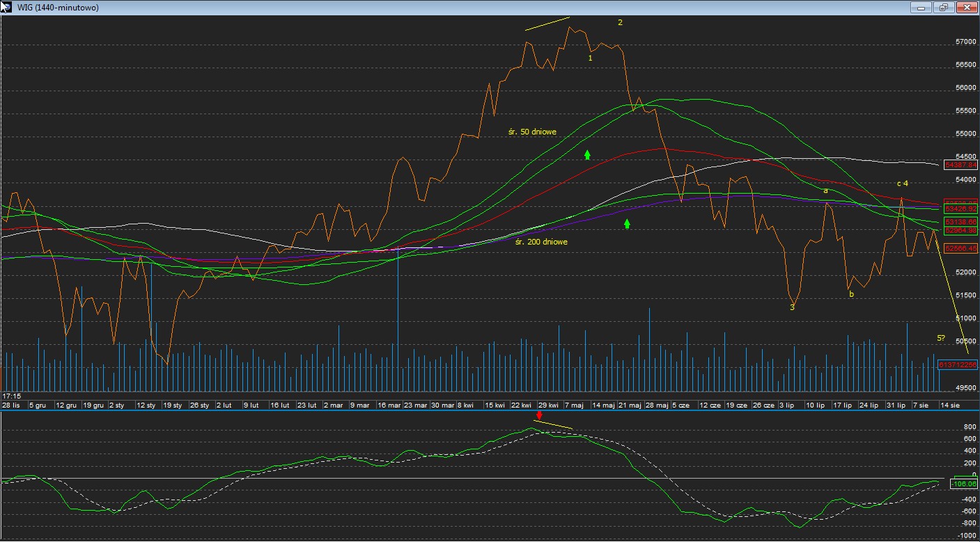Select the 'śr. 200 dniowe' text annotation

541,242
